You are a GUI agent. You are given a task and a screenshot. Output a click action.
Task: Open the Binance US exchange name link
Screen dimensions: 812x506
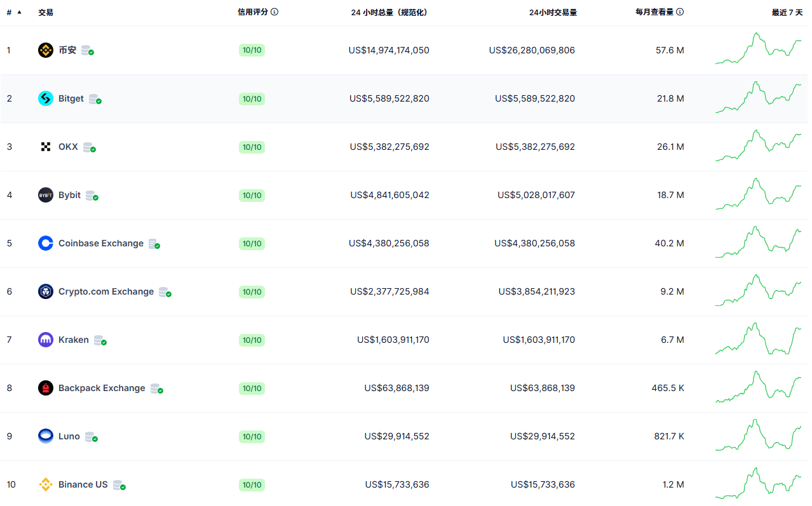pyautogui.click(x=83, y=484)
